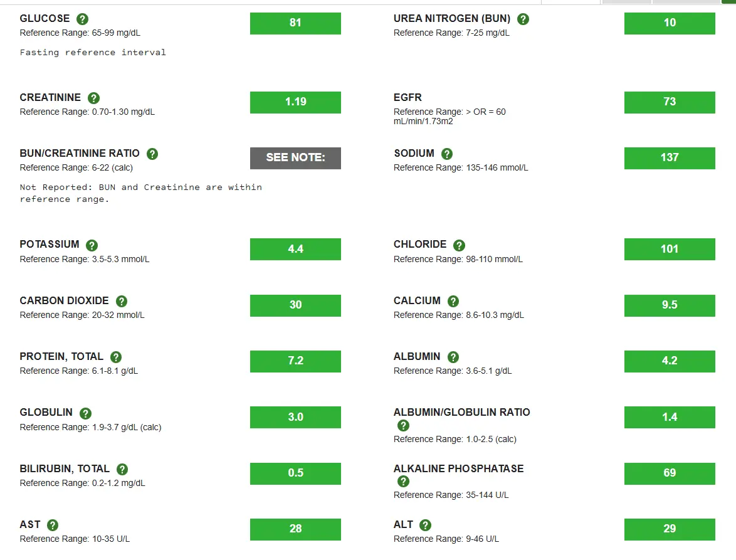Click ALKALINE PHOSPHATASE help icon
The width and height of the screenshot is (736, 560).
[x=404, y=482]
